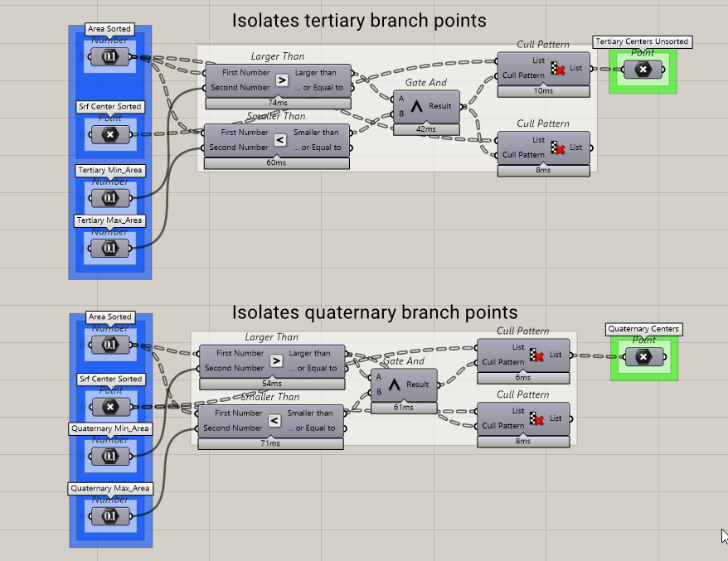
Task: Select Cull Pattern icon feeding Quaternary Centers
Action: coord(537,355)
